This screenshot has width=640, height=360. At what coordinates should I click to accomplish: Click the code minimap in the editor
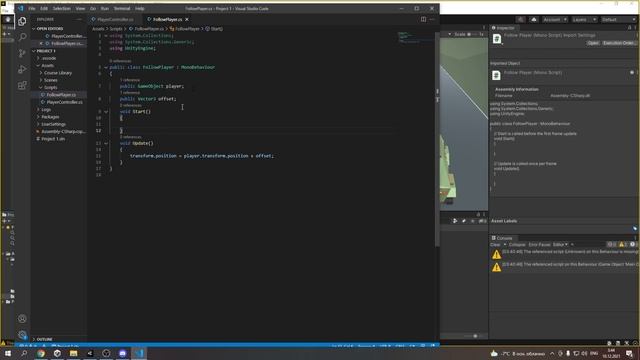414,37
